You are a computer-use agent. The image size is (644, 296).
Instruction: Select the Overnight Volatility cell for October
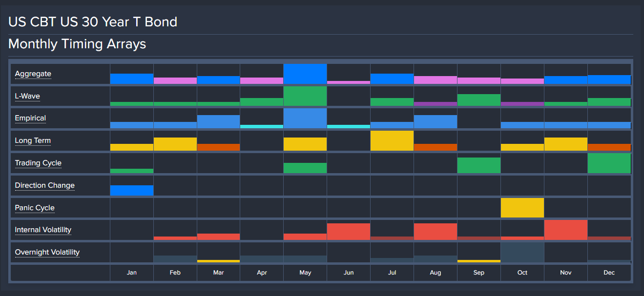(x=522, y=253)
